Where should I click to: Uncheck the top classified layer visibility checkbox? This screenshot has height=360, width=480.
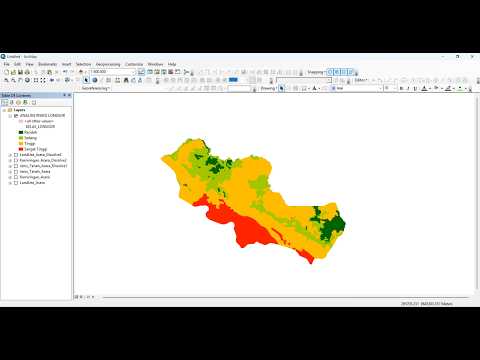16,116
